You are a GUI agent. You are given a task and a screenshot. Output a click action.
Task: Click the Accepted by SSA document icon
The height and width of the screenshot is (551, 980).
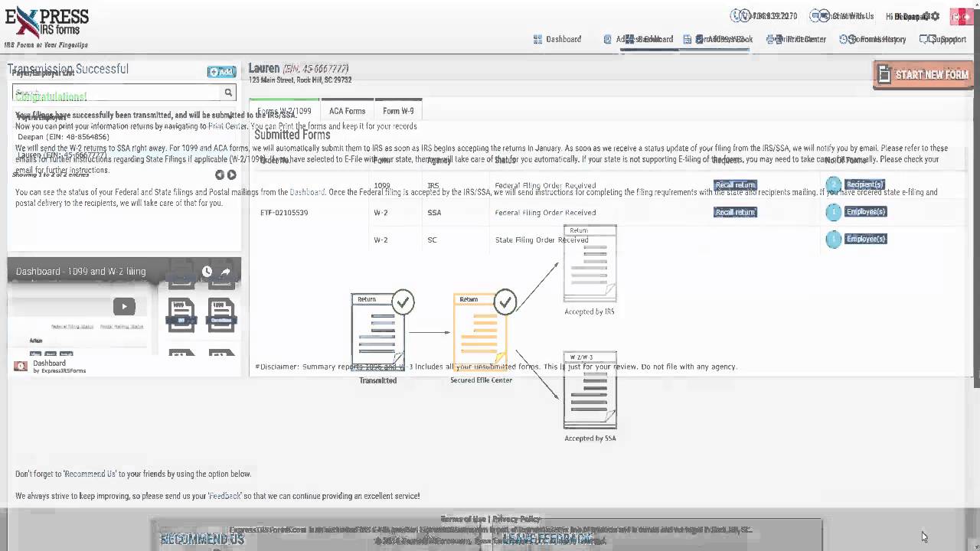(x=590, y=390)
